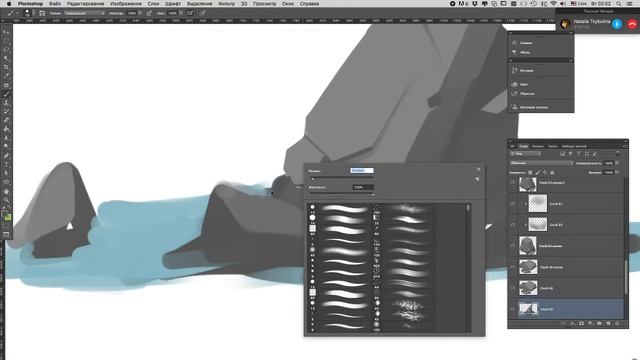Open the tool preset picker arrow
The width and height of the screenshot is (640, 360).
point(16,13)
